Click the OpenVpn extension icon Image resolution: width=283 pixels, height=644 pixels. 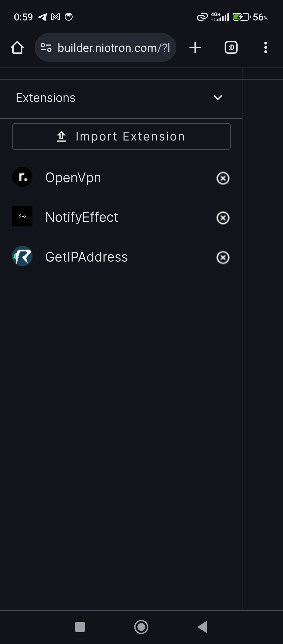click(x=22, y=177)
